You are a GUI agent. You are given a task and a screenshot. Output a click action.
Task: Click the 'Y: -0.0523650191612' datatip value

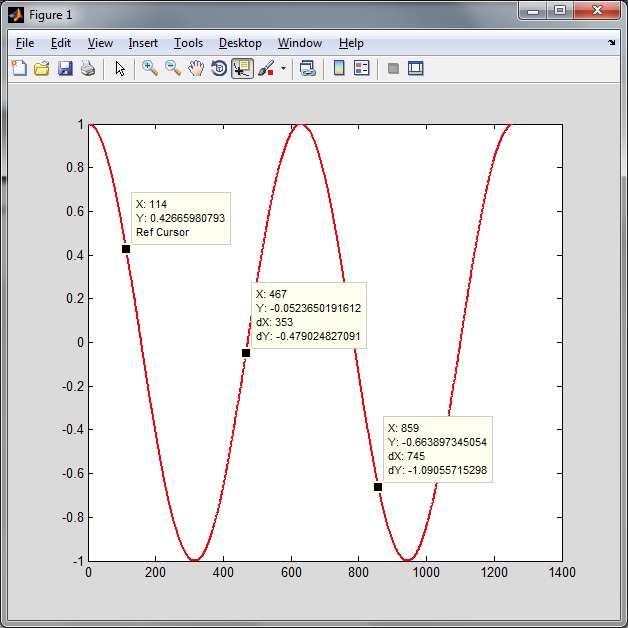pos(308,308)
